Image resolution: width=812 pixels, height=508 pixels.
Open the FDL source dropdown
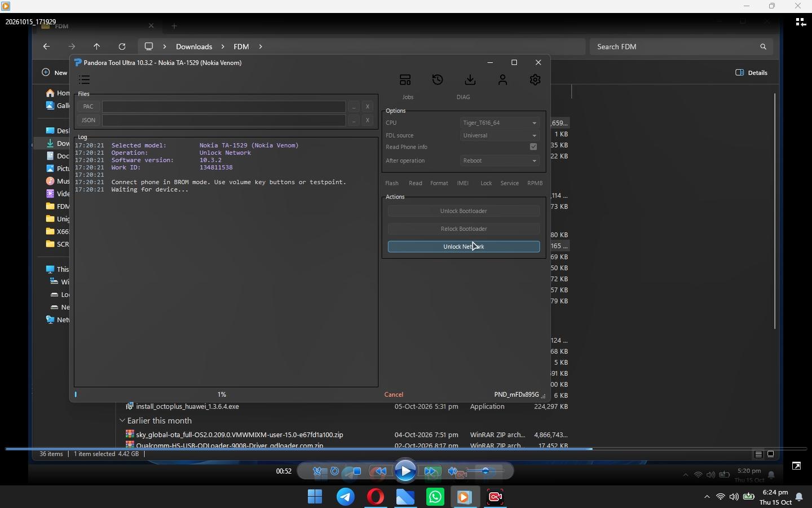(x=500, y=135)
